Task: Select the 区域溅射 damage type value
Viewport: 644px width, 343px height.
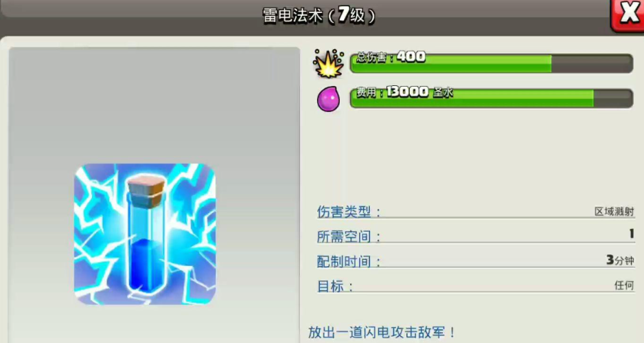Action: [614, 212]
